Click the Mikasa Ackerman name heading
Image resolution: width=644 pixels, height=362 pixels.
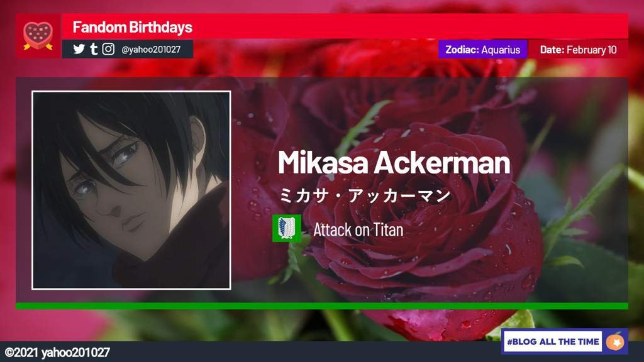(394, 163)
